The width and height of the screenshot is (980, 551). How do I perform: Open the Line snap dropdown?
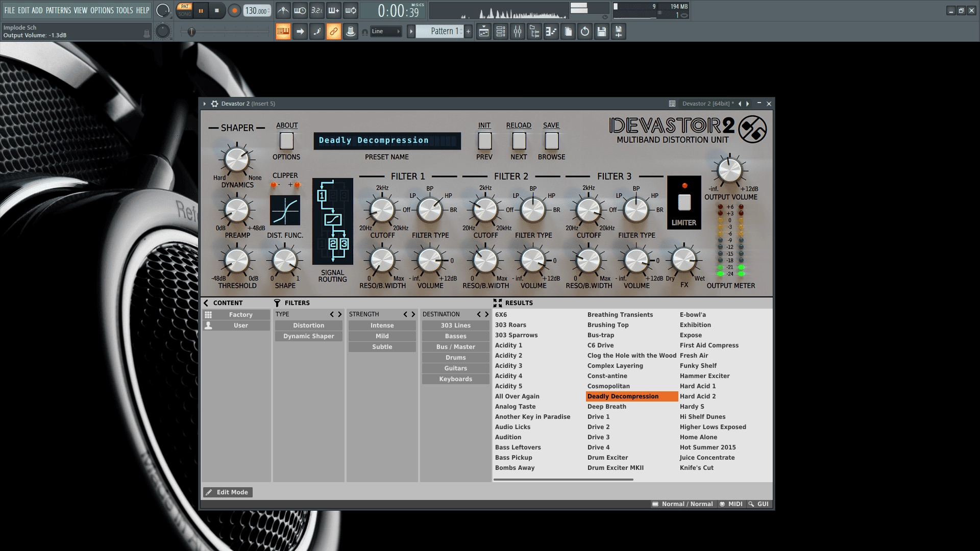tap(386, 32)
